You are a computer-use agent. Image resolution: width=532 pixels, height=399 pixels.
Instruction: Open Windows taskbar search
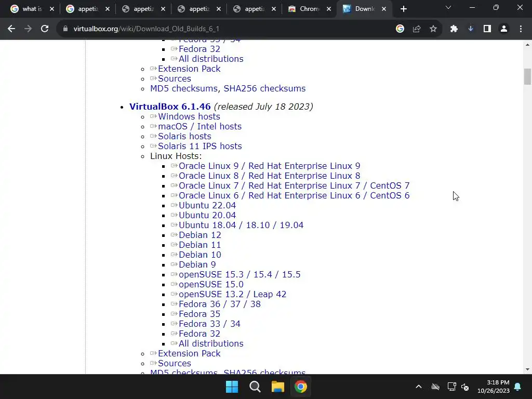(x=255, y=387)
